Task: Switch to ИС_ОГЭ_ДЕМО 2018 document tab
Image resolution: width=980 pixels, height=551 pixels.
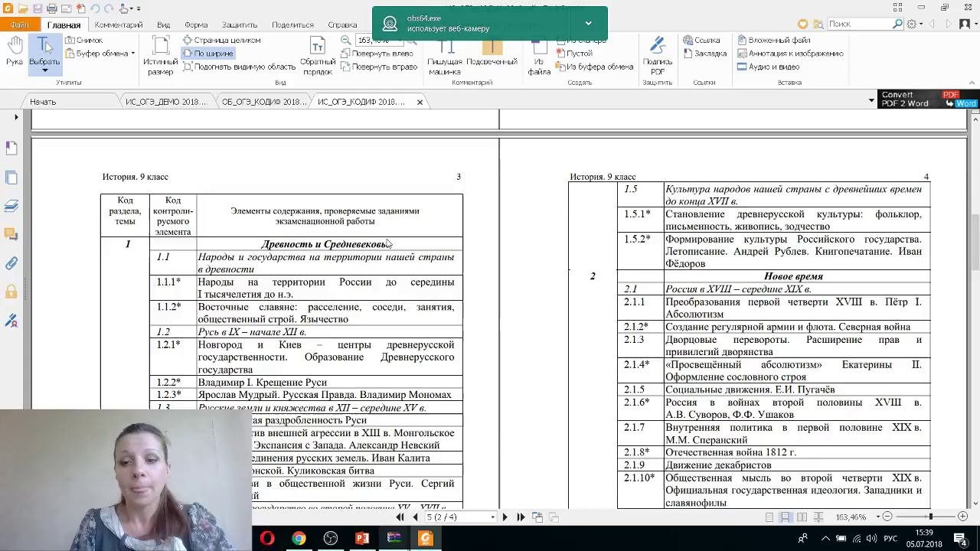Action: coord(165,102)
